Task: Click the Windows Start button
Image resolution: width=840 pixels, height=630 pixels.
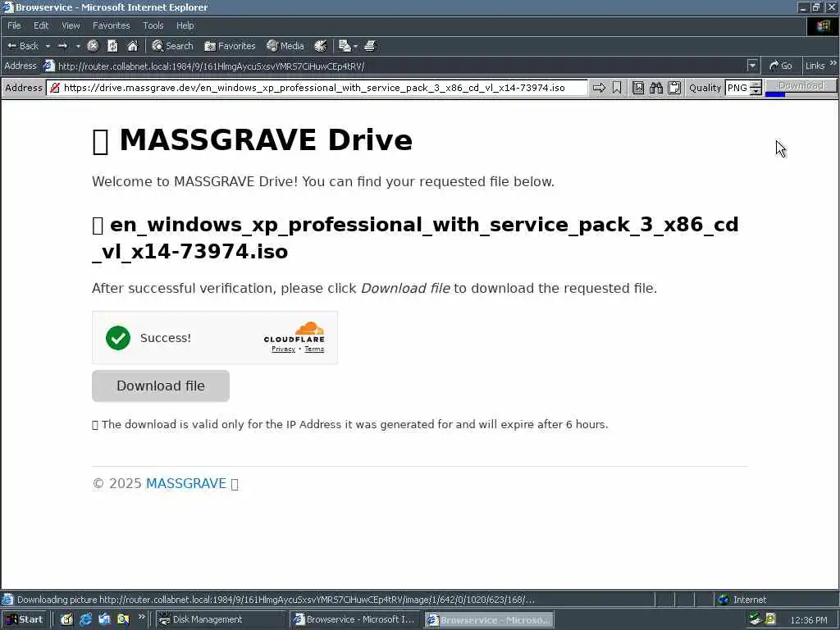Action: point(24,619)
